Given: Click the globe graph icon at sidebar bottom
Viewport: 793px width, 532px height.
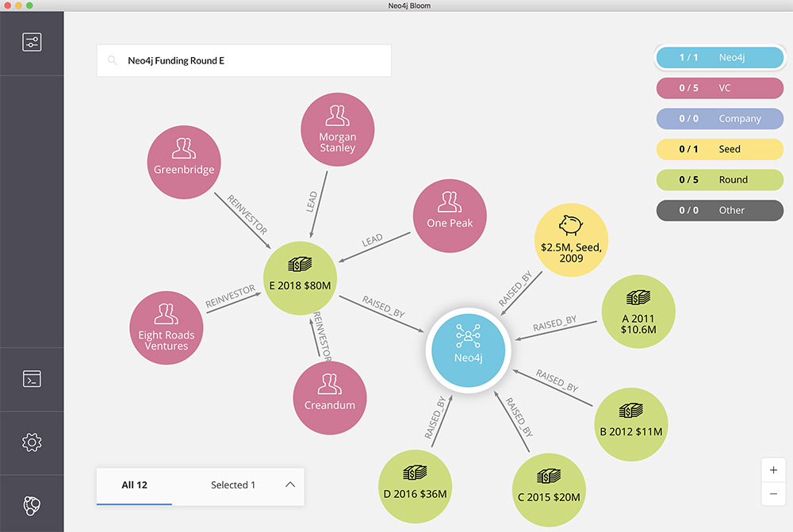Looking at the screenshot, I should 32,505.
